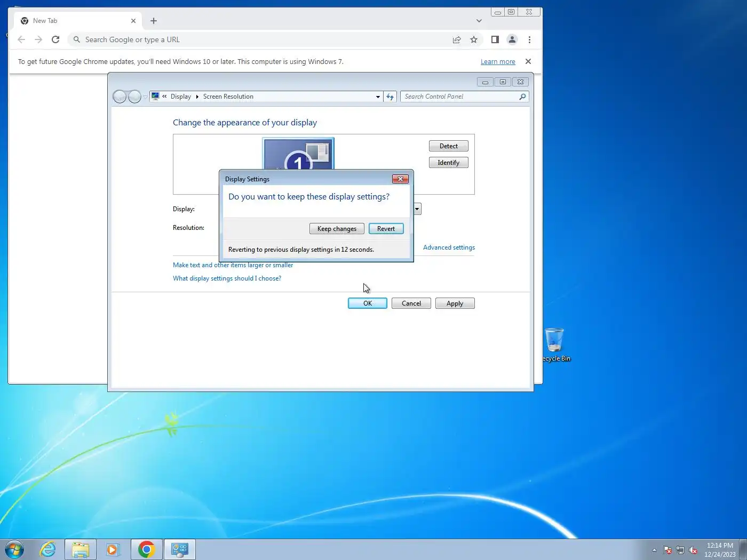This screenshot has width=747, height=560.
Task: Click Revert in Display Settings dialog
Action: click(x=386, y=229)
